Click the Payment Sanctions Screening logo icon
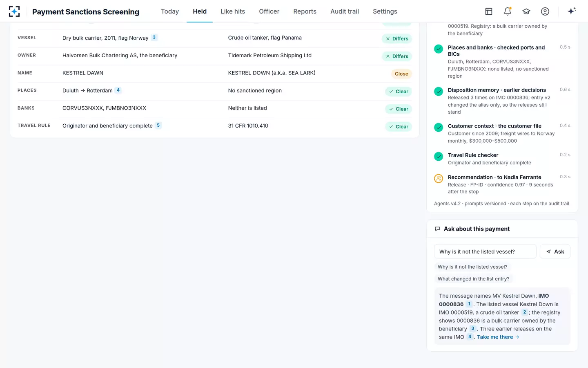 pos(14,11)
